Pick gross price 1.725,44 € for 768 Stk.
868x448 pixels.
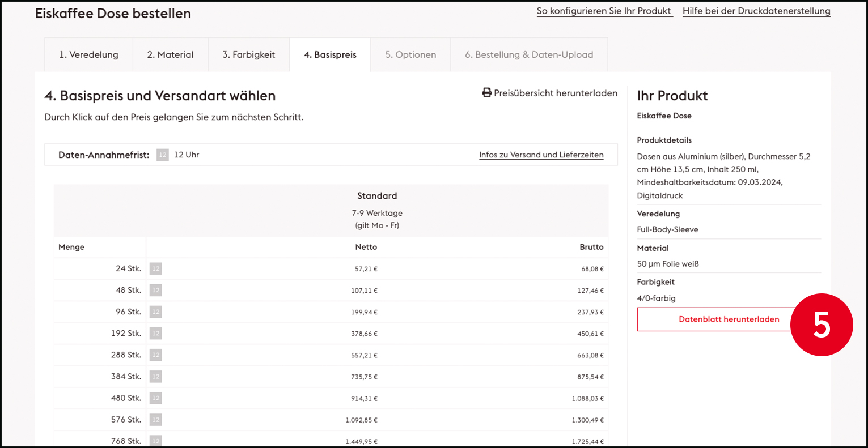(588, 441)
